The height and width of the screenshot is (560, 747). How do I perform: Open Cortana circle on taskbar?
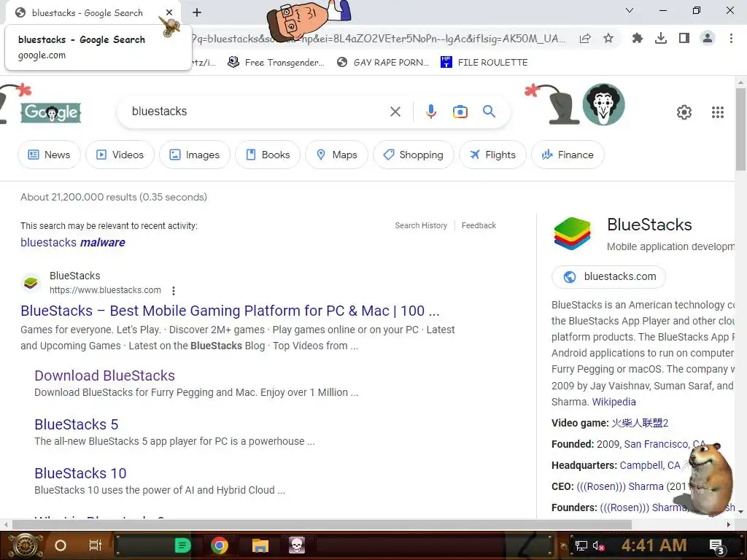click(x=61, y=545)
